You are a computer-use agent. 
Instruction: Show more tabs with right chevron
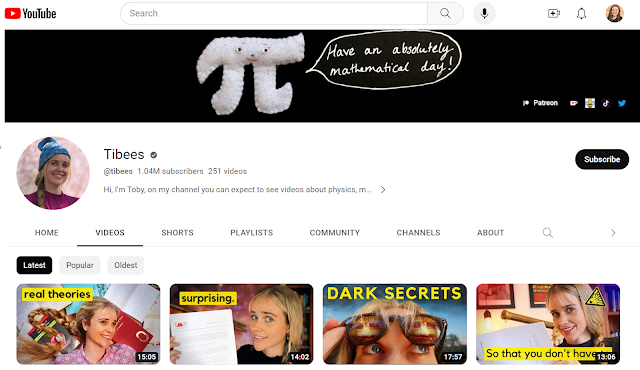pyautogui.click(x=613, y=233)
